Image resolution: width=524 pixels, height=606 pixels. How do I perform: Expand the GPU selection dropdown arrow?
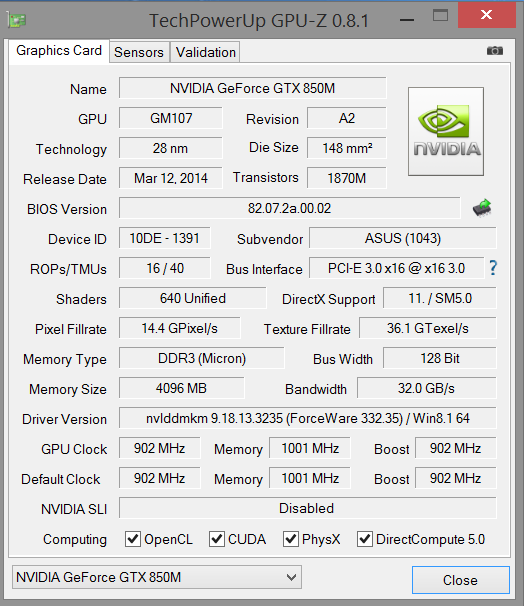click(291, 577)
